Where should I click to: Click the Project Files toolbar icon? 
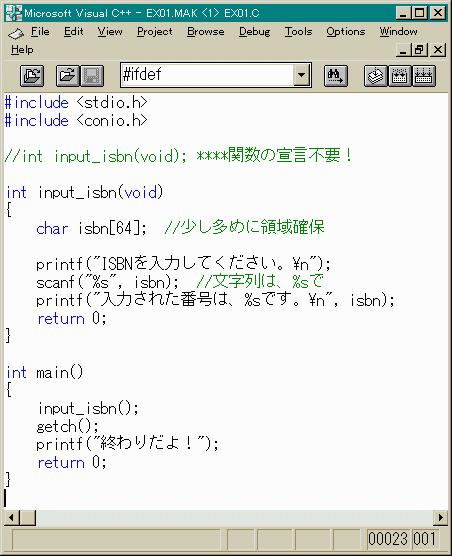32,76
